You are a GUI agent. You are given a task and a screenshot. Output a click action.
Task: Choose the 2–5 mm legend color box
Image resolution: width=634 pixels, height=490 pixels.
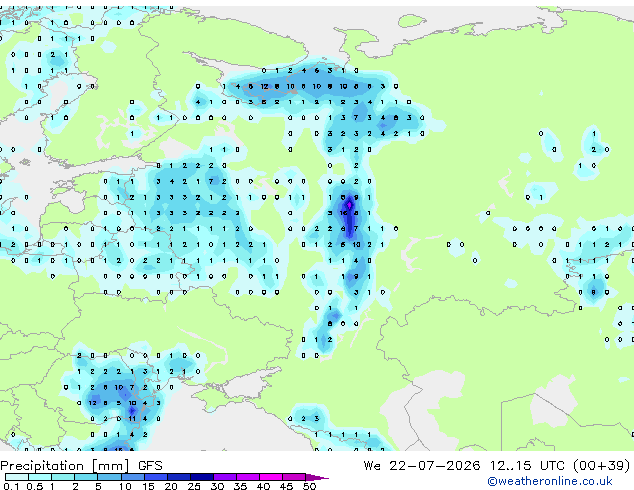coord(86,477)
